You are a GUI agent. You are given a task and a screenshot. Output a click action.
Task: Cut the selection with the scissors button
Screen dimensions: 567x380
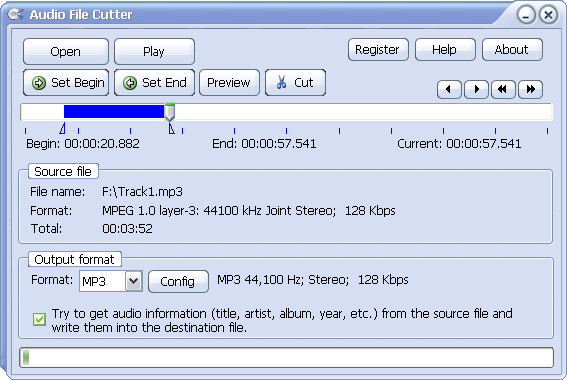pyautogui.click(x=295, y=82)
